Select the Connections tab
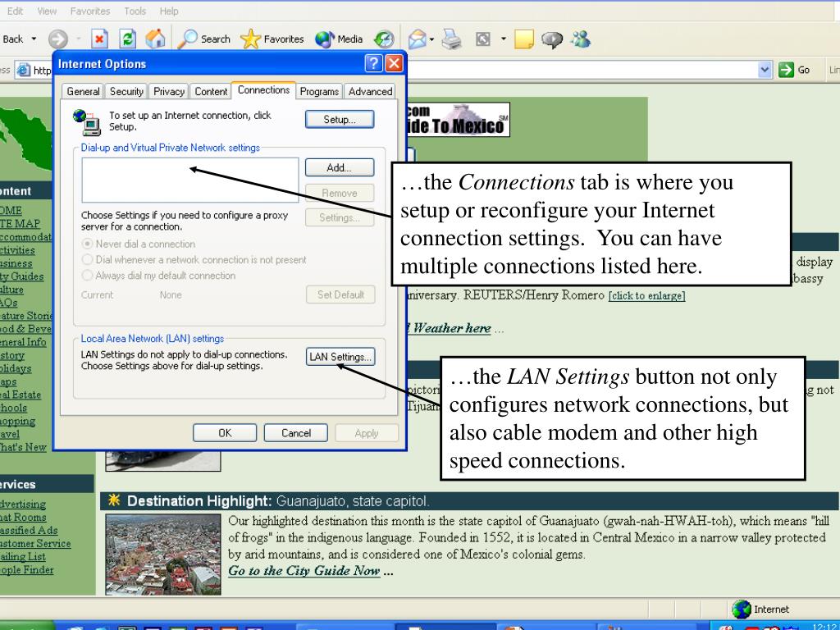Image resolution: width=840 pixels, height=630 pixels. (263, 90)
